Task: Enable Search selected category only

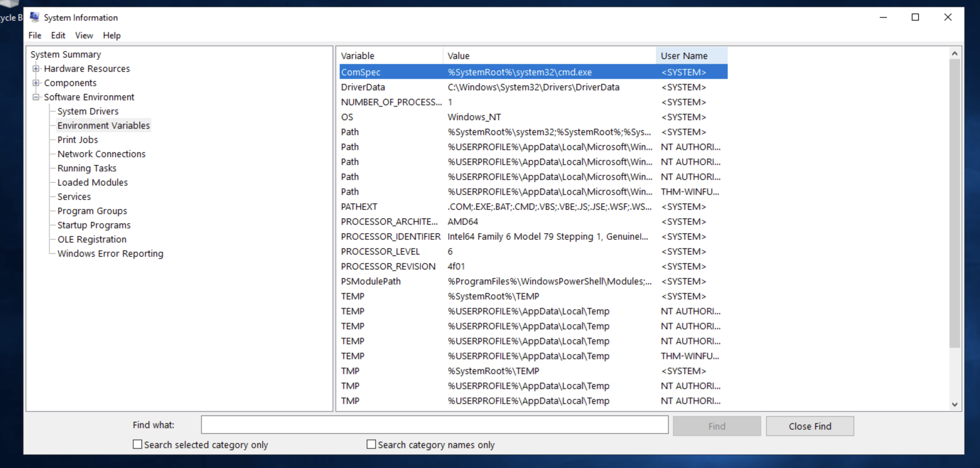Action: pos(138,444)
